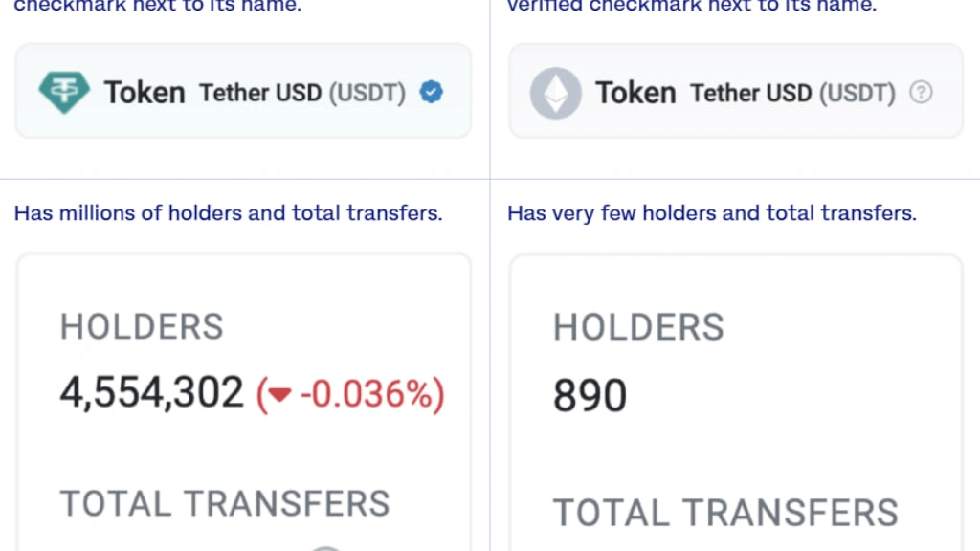The image size is (980, 551).
Task: Click the "Has millions of holders" description text
Action: coord(228,213)
